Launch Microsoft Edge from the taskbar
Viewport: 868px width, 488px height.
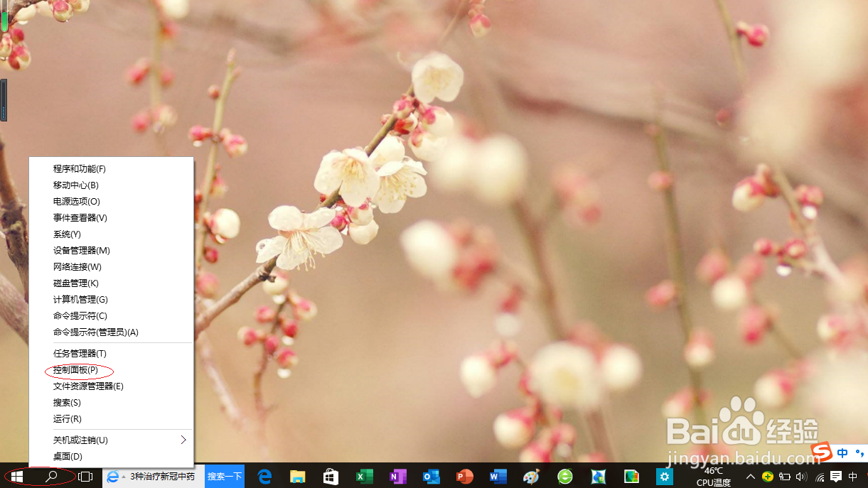(x=264, y=477)
